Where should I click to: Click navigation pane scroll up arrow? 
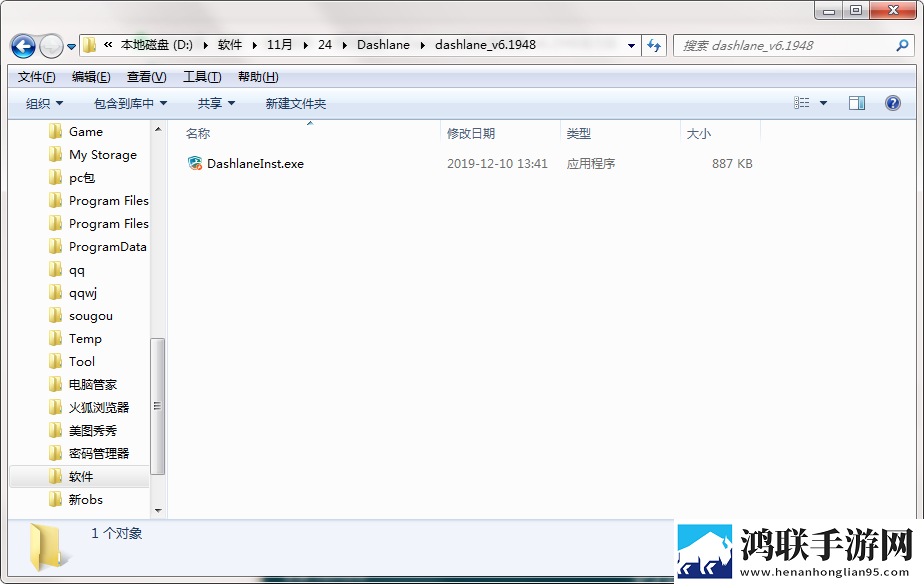[158, 128]
